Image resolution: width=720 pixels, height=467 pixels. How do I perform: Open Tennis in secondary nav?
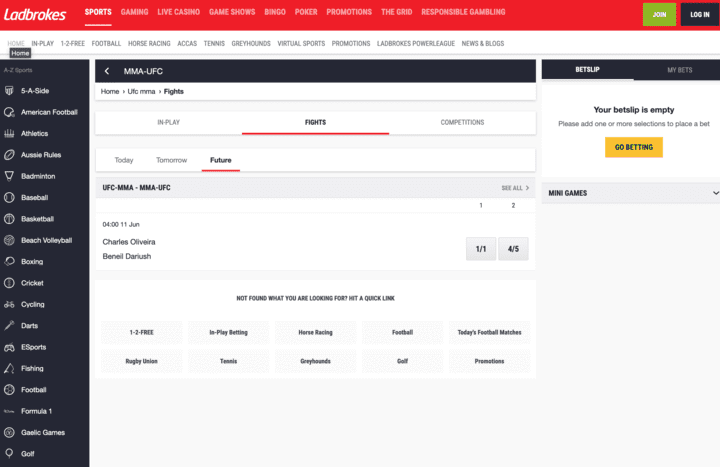coord(214,44)
